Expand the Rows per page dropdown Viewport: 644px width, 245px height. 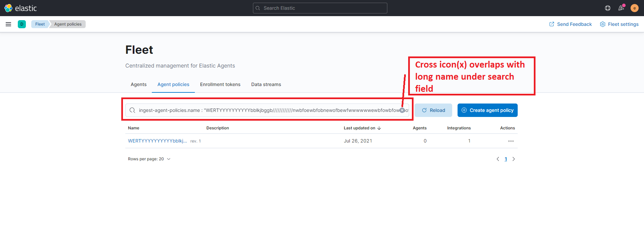(x=149, y=159)
